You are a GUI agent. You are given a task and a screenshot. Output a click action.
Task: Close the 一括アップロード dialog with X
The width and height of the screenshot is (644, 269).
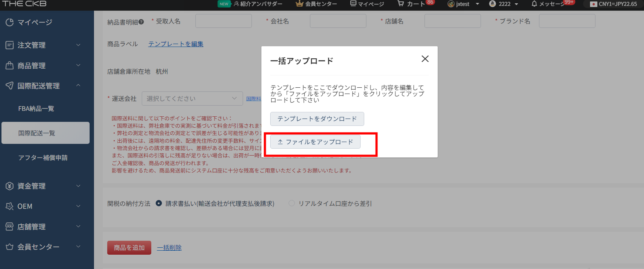click(425, 59)
